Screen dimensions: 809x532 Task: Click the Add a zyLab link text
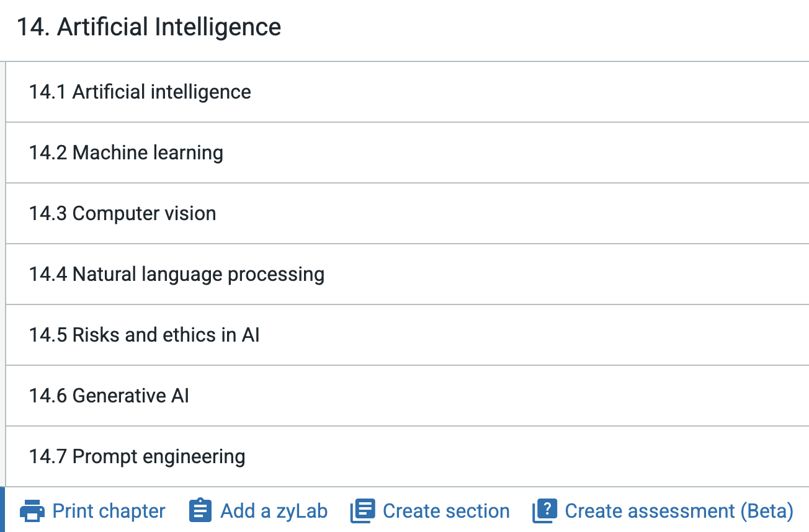(x=274, y=511)
